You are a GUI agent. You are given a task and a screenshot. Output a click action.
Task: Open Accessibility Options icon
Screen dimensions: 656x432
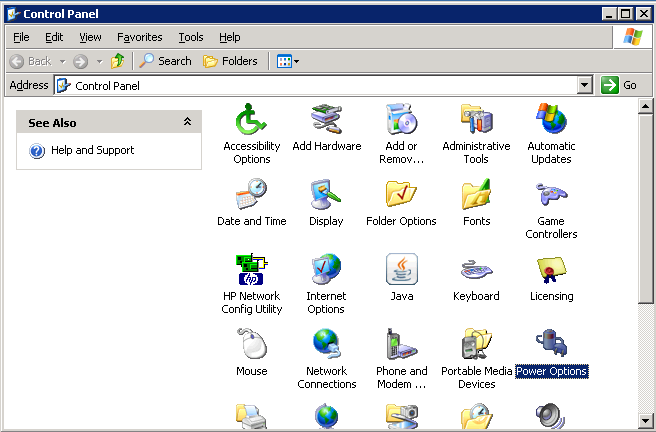[x=251, y=122]
